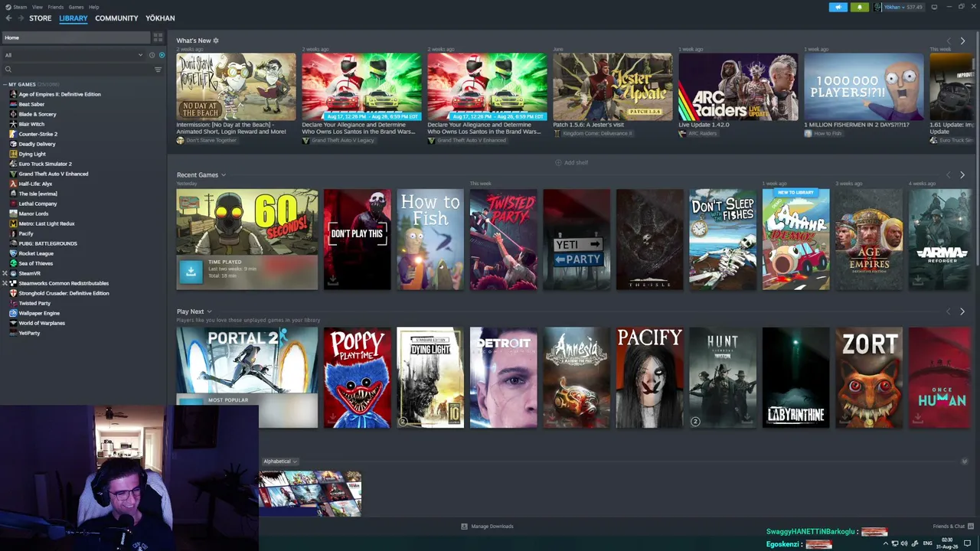Click the SteamVR list icon
Screen dimensions: 980x551
13,273
